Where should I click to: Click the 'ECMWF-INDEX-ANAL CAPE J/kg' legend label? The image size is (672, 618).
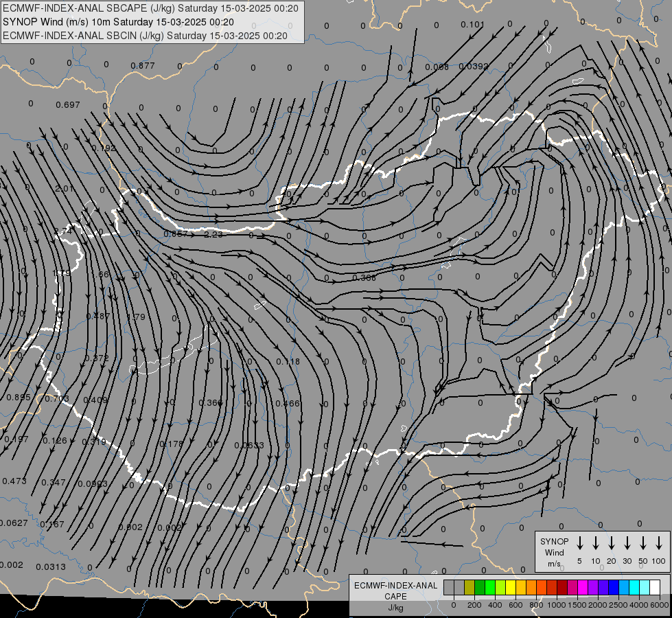[395, 596]
